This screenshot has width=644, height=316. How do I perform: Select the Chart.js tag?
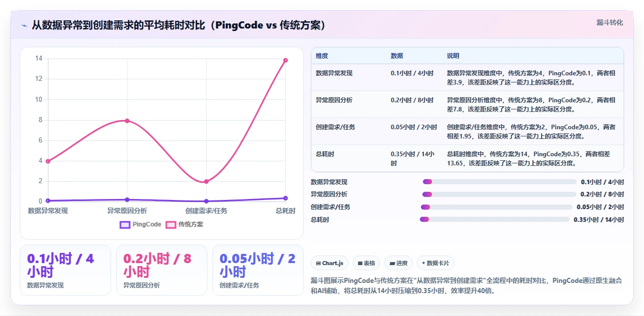pyautogui.click(x=330, y=263)
